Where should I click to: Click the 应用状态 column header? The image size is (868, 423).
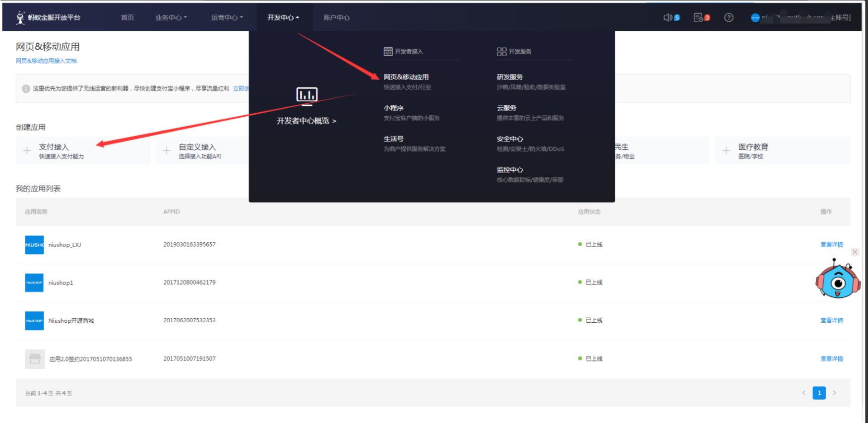pyautogui.click(x=589, y=211)
